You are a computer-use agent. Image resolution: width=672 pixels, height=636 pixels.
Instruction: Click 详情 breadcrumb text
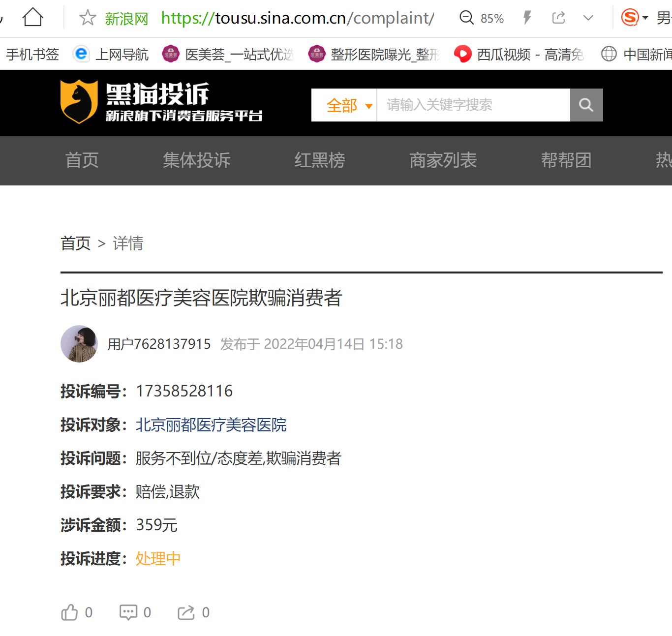coord(128,243)
